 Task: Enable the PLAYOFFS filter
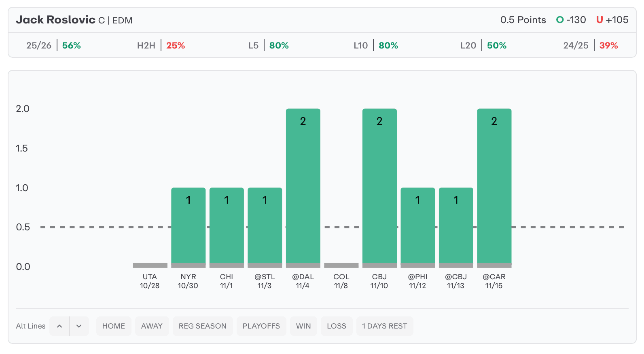(x=261, y=326)
